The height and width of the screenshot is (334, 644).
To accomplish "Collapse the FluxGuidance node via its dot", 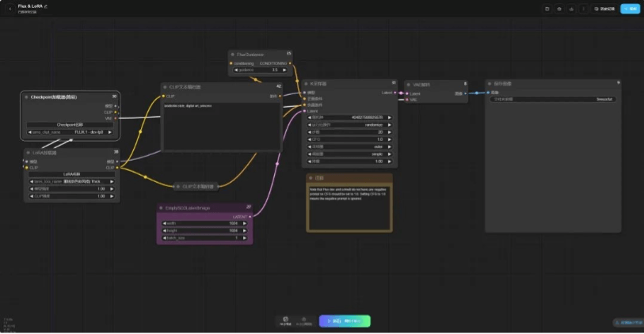I will [x=233, y=55].
